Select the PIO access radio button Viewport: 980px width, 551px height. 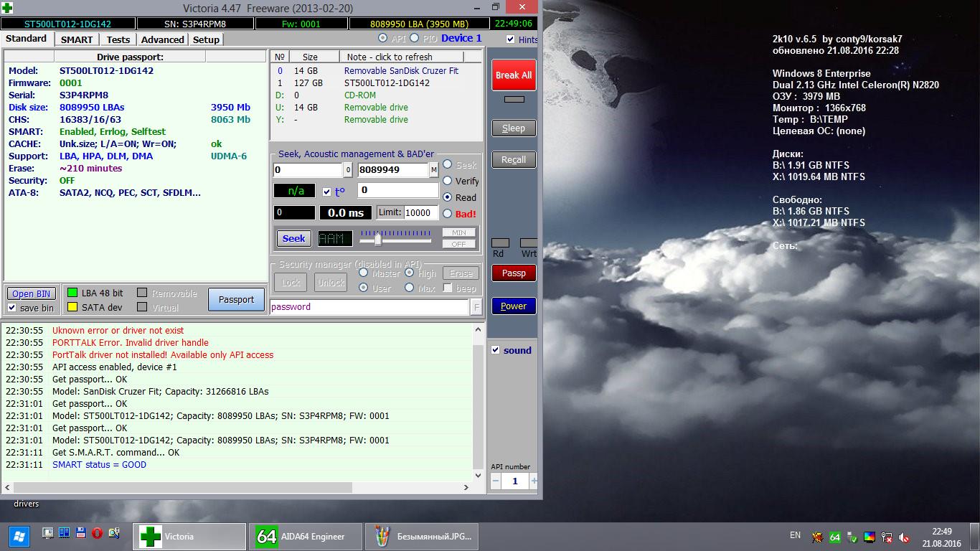pos(416,38)
